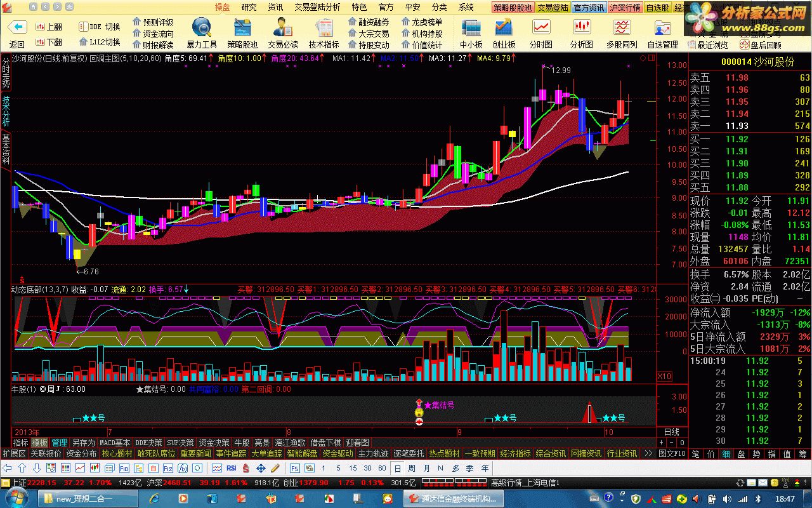812x508 pixels.
Task: Click the F10 icon in bottom toolbar
Action: 124,468
